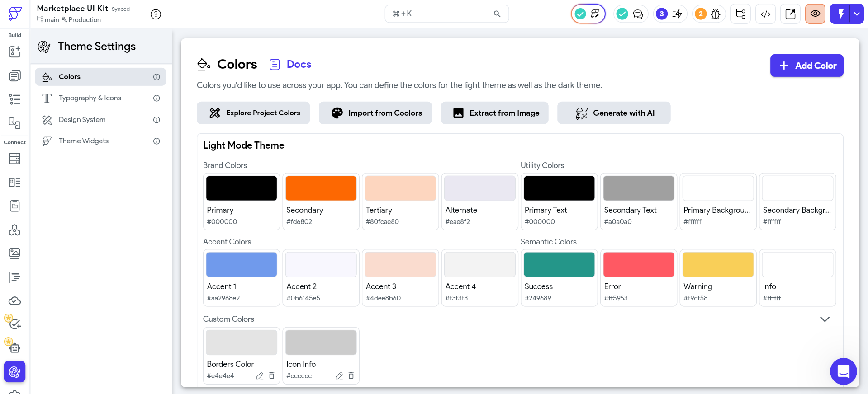The height and width of the screenshot is (394, 868).
Task: Open Typography & Icons settings
Action: pyautogui.click(x=90, y=98)
